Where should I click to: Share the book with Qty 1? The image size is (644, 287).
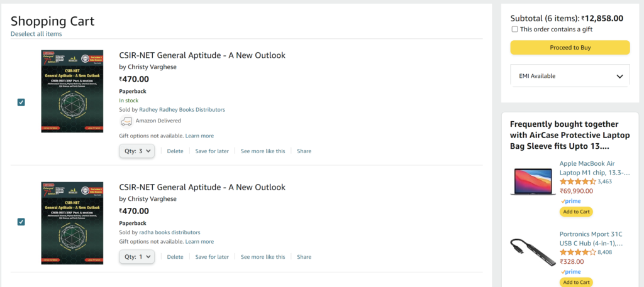[304, 257]
